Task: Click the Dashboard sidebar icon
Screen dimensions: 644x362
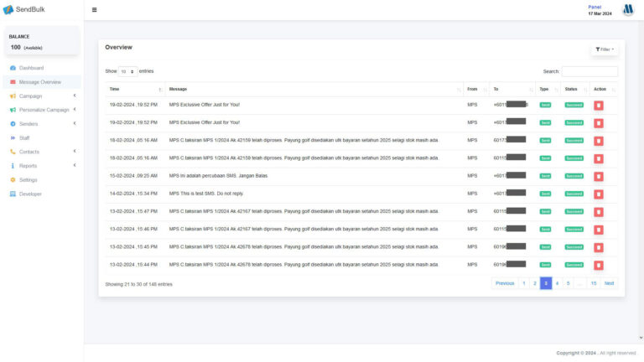Action: 13,68
